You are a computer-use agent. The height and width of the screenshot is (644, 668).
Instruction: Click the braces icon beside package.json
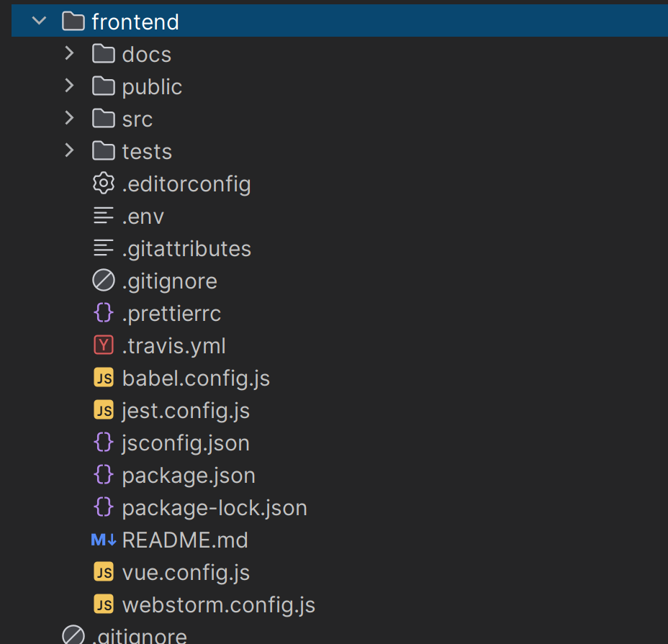104,476
